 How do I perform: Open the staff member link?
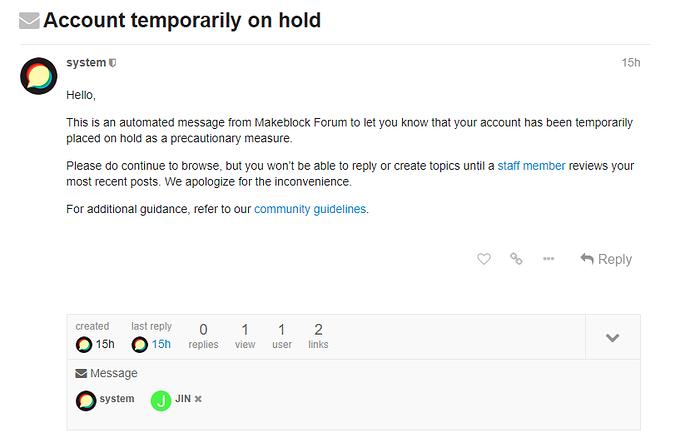(x=531, y=166)
